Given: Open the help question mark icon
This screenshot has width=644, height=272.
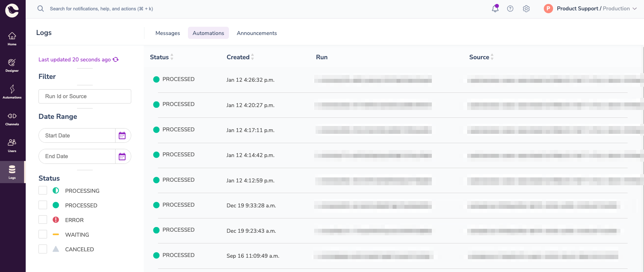Looking at the screenshot, I should coord(510,9).
